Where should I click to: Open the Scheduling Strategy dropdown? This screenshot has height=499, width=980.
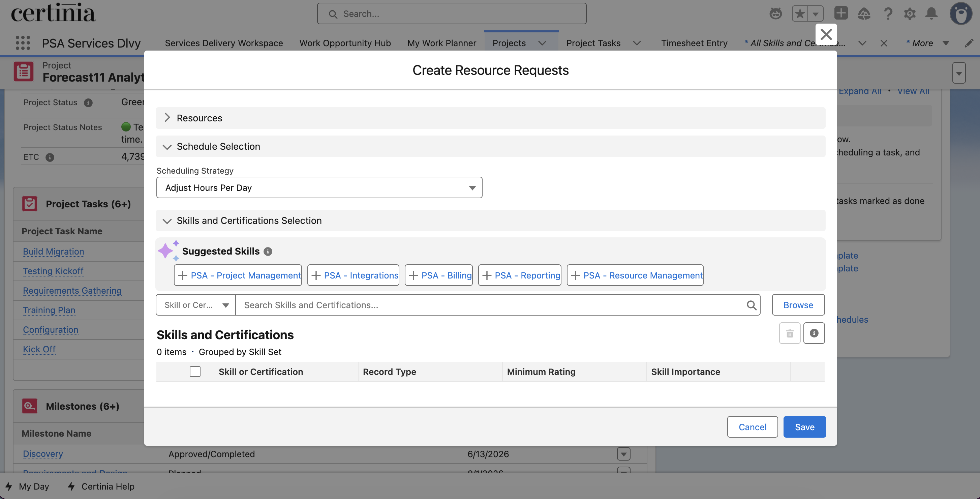[319, 188]
